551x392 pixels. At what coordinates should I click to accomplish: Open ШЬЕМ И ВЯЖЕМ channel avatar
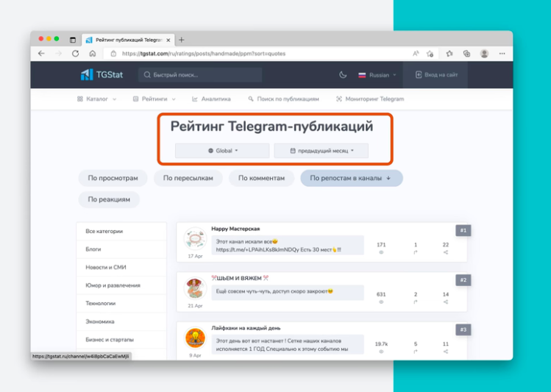click(195, 288)
